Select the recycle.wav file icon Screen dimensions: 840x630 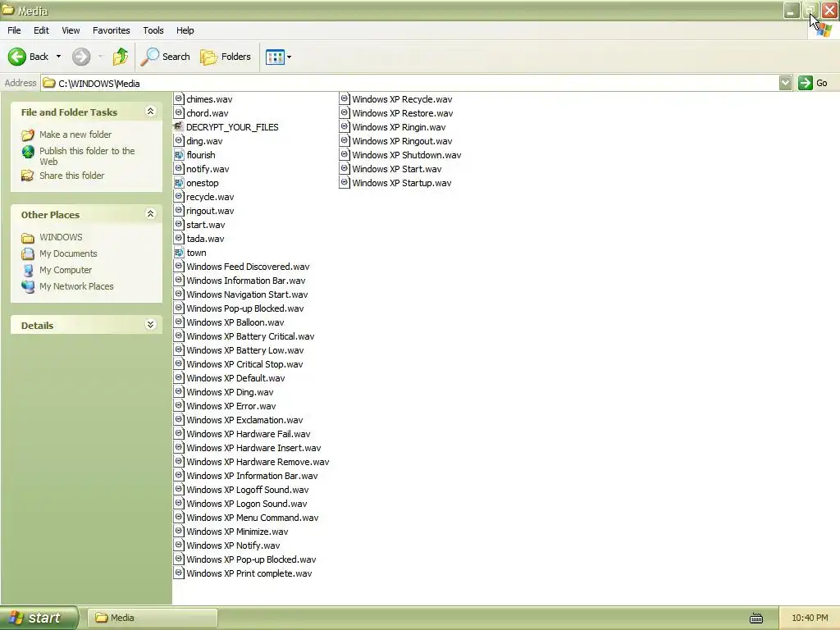click(x=179, y=196)
